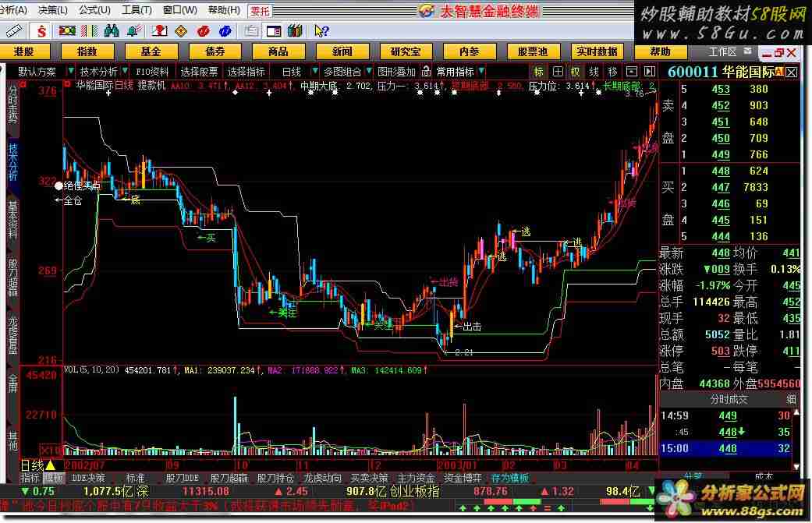The image size is (812, 523).
Task: Toggle the 标 marker button
Action: click(x=539, y=72)
